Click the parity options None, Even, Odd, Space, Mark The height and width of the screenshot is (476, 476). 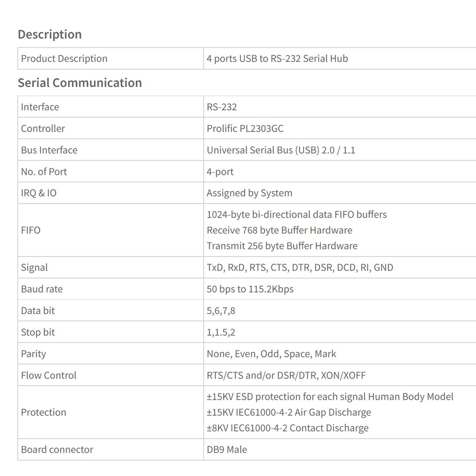tap(271, 354)
